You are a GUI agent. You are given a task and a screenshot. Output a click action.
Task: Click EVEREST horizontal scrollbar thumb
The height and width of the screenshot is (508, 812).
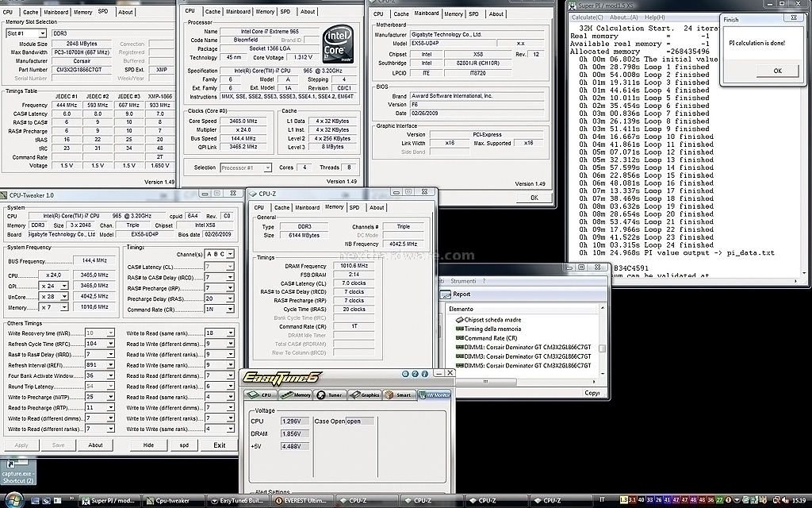click(485, 382)
